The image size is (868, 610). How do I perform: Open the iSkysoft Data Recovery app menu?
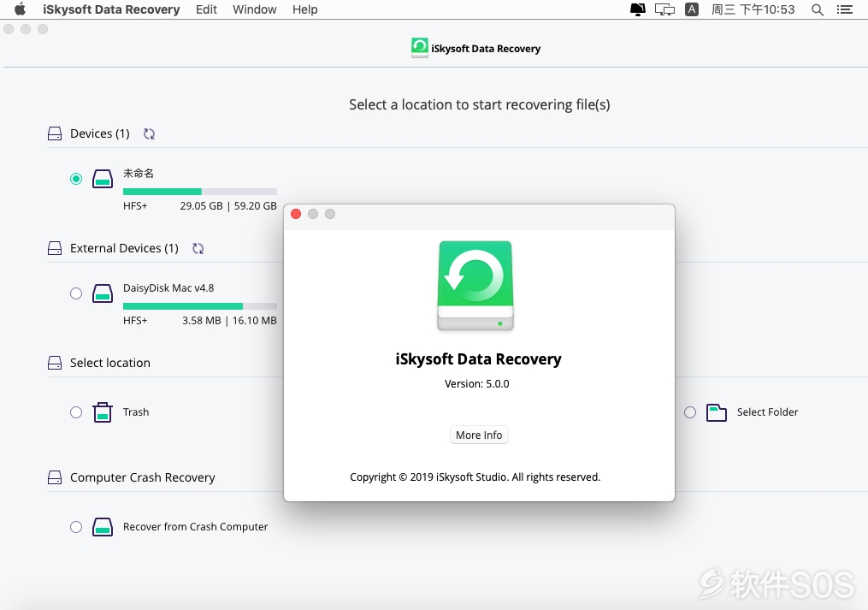coord(111,9)
